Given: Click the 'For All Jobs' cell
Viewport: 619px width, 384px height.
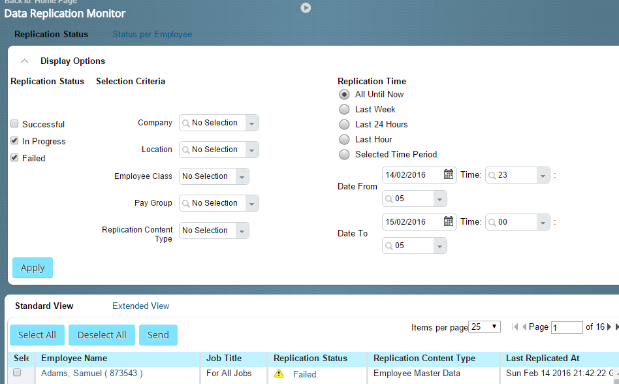Looking at the screenshot, I should pos(229,373).
